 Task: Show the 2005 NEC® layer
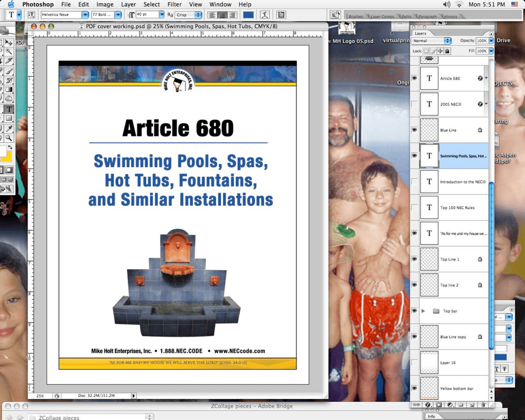tap(414, 104)
